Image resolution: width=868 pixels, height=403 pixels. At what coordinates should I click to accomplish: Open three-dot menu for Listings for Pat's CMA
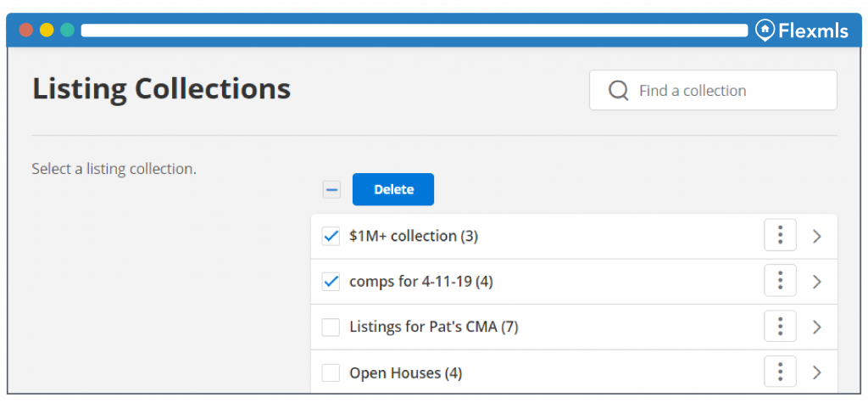click(780, 327)
